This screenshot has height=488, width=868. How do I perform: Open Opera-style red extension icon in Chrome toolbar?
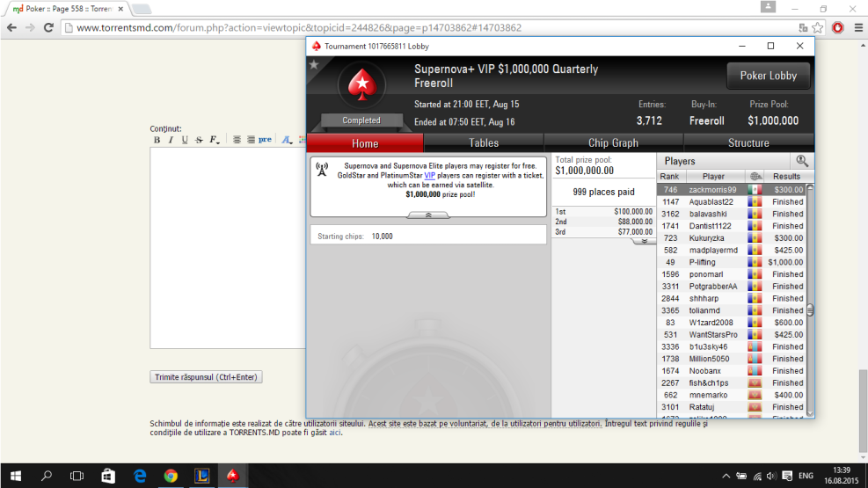pyautogui.click(x=838, y=27)
